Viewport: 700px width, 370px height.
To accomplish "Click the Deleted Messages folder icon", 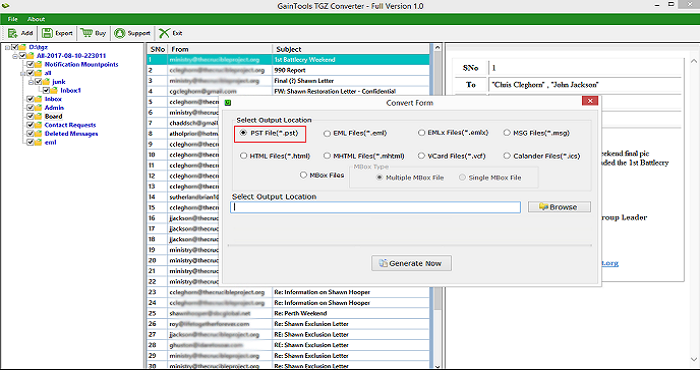I will click(38, 133).
